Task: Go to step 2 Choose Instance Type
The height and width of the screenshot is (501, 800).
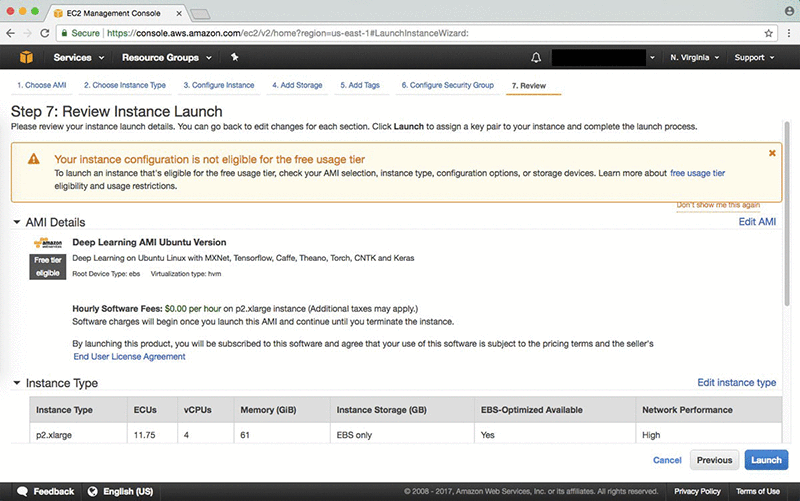Action: click(x=125, y=85)
